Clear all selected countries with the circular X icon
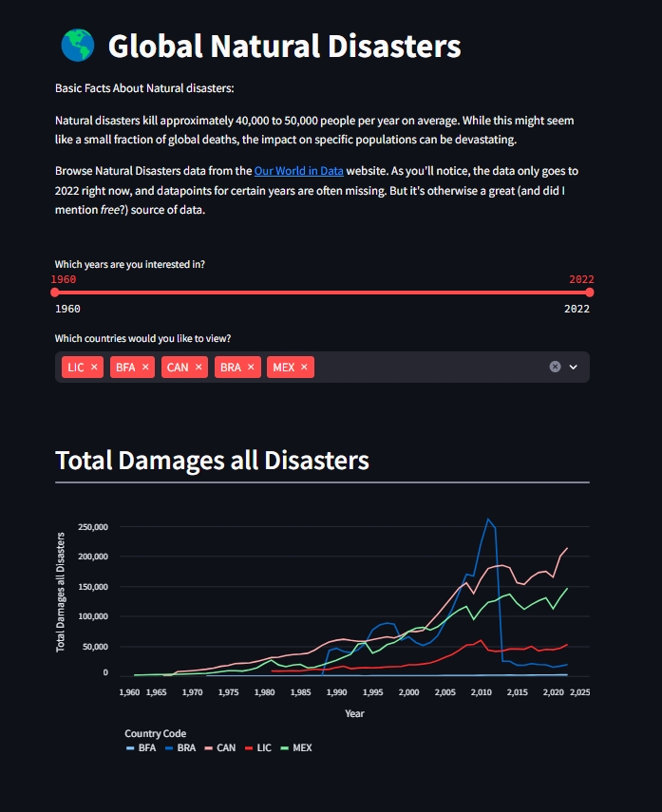Screen dimensions: 662x812 click(555, 367)
